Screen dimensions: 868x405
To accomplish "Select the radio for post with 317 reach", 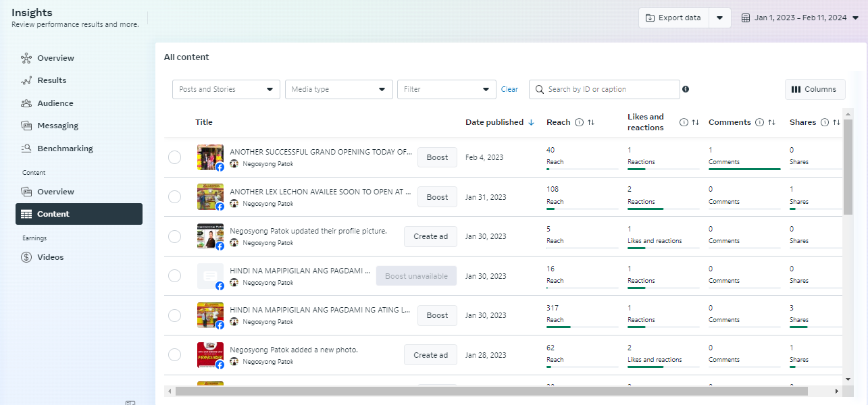I will click(174, 315).
